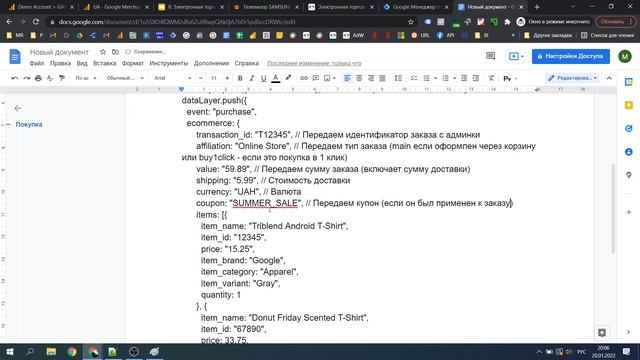Click the undo arrow

tap(15, 78)
